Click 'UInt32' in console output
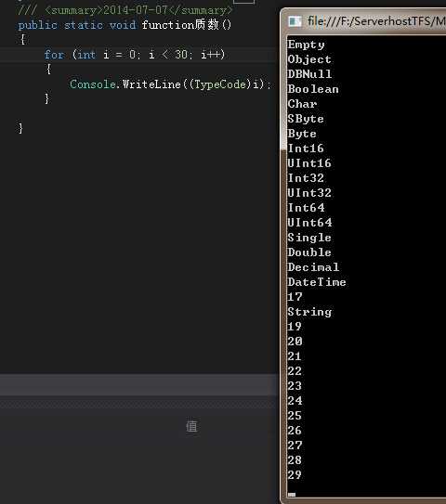This screenshot has width=446, height=504. click(x=309, y=193)
